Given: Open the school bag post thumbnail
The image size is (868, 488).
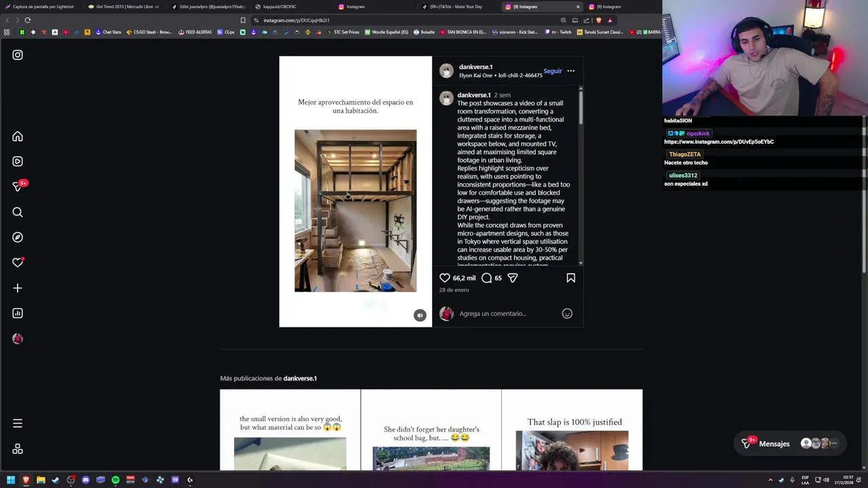Looking at the screenshot, I should (x=431, y=430).
